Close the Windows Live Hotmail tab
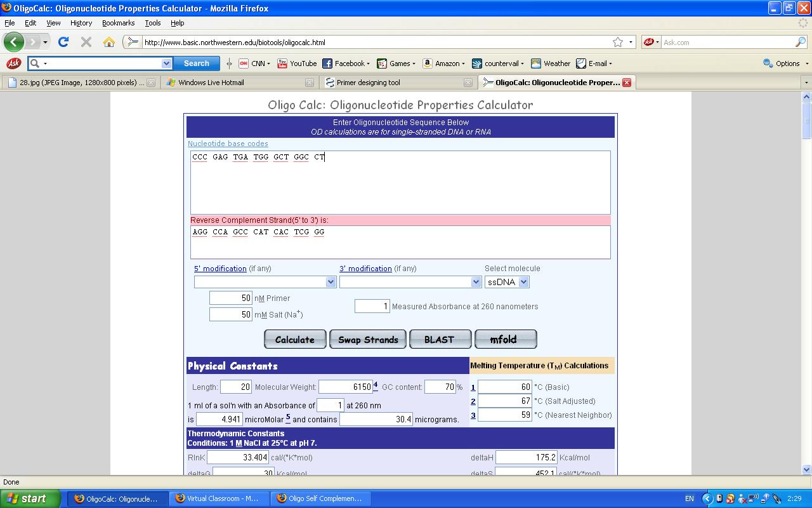The image size is (812, 508). (x=310, y=83)
